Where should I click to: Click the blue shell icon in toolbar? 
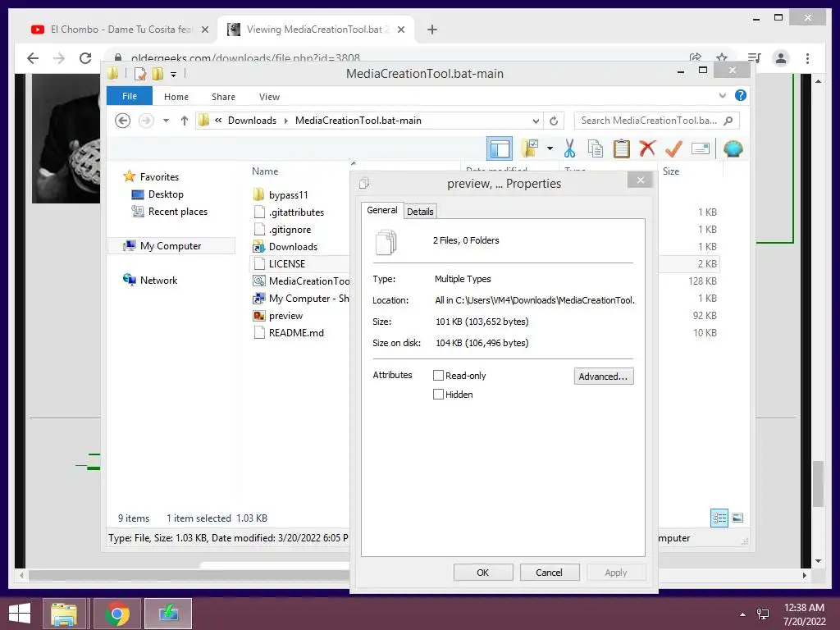pyautogui.click(x=733, y=148)
